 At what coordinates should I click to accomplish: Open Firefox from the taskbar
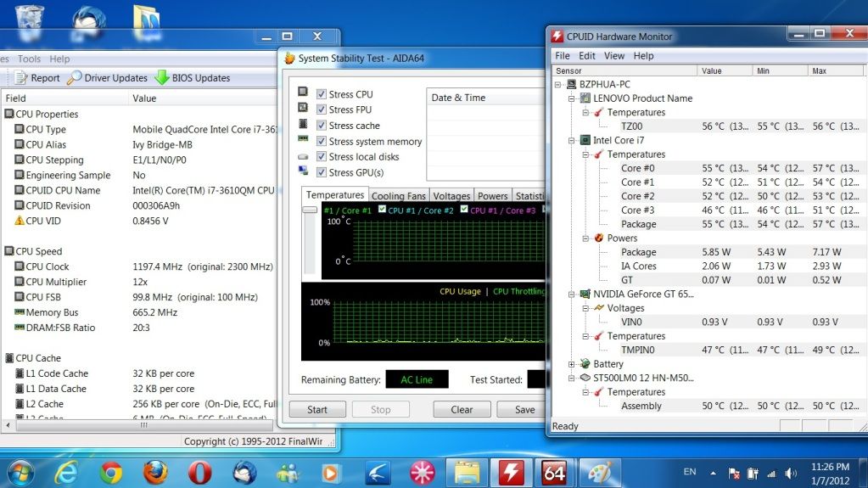155,471
